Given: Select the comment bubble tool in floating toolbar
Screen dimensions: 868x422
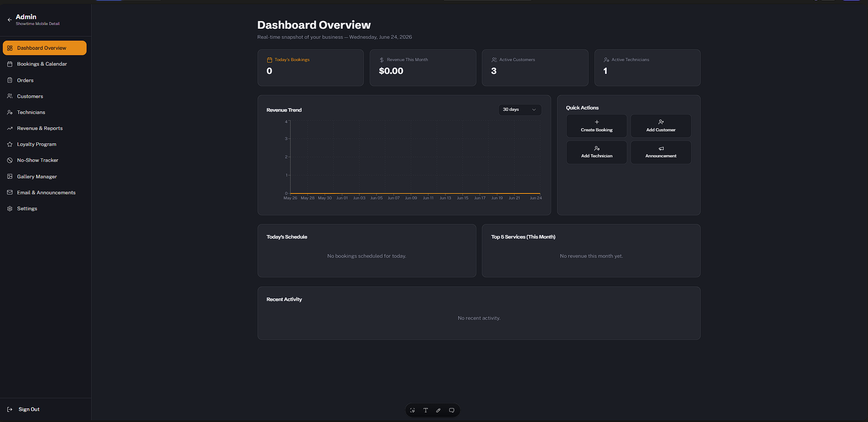Looking at the screenshot, I should pyautogui.click(x=452, y=410).
